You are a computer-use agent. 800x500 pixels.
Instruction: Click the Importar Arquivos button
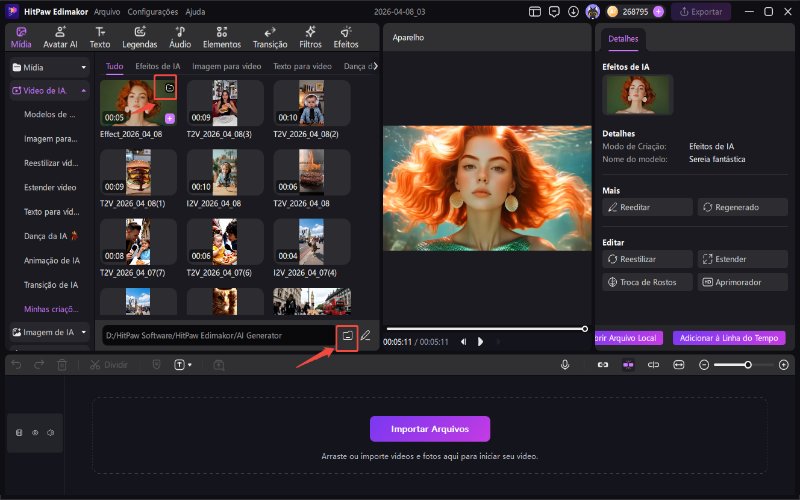pyautogui.click(x=430, y=429)
